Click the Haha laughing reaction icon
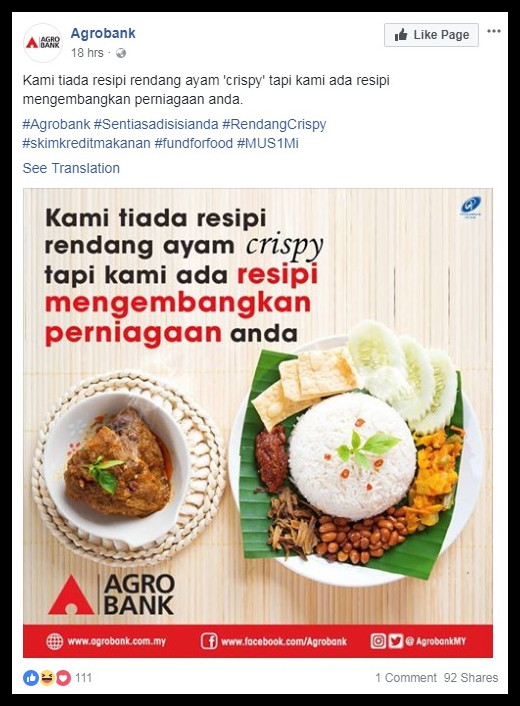520x706 pixels. [x=47, y=678]
